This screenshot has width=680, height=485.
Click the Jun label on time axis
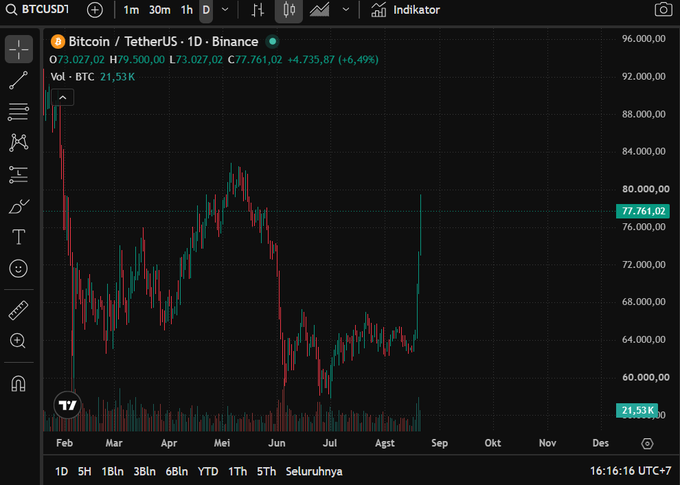[x=277, y=443]
